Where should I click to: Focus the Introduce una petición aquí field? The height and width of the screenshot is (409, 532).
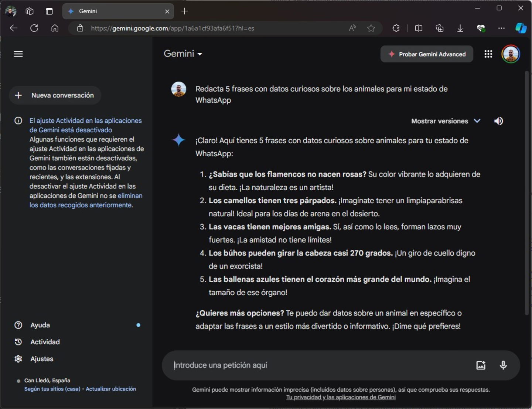[321, 365]
